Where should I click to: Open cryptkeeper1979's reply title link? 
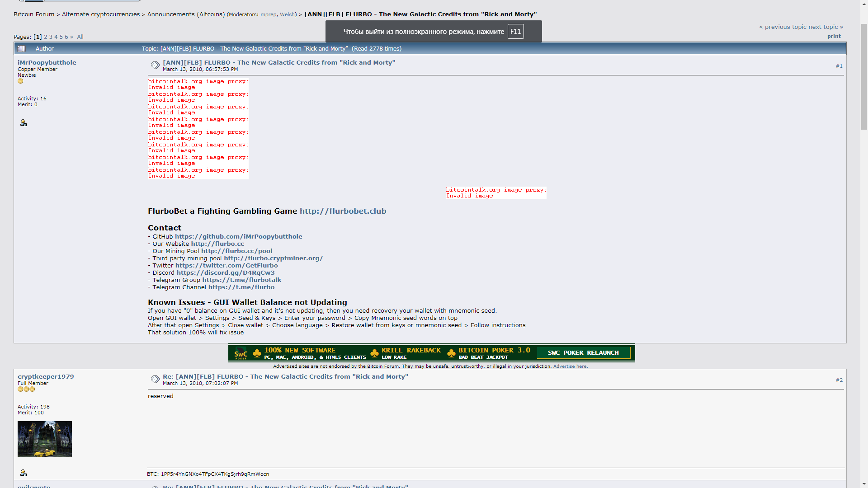click(285, 377)
